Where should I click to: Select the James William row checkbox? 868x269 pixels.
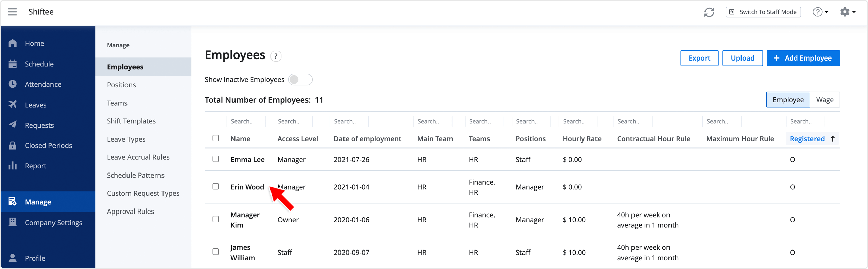(216, 252)
